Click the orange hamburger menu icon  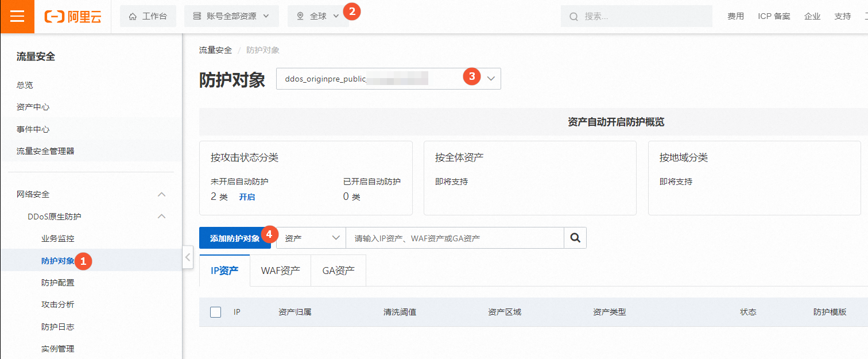[x=17, y=16]
